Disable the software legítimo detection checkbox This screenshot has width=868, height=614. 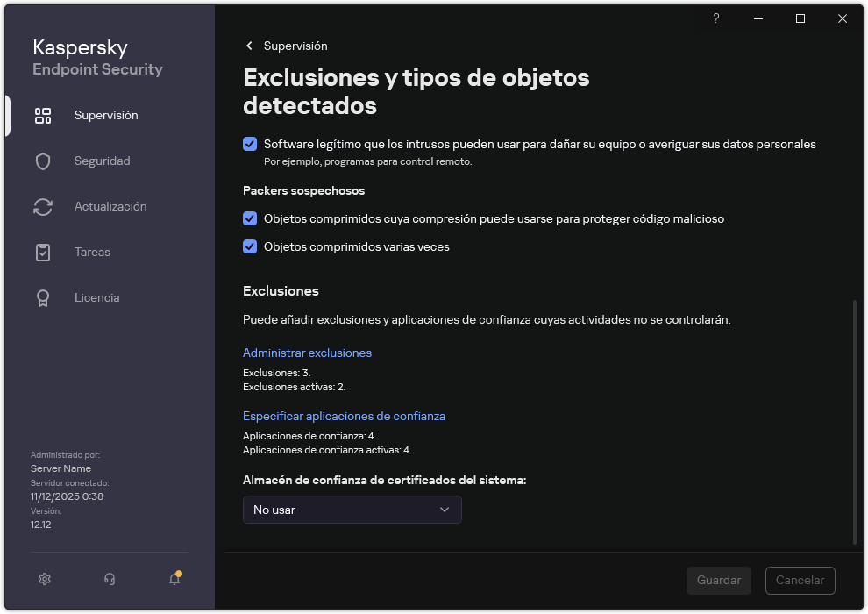pyautogui.click(x=251, y=144)
